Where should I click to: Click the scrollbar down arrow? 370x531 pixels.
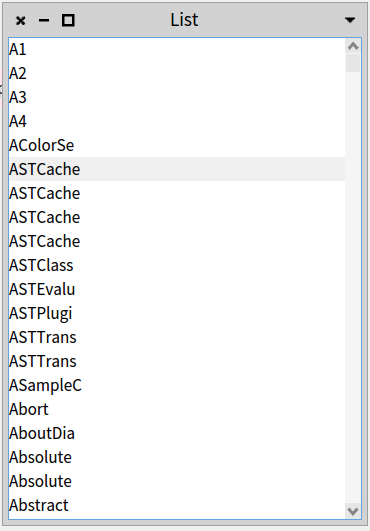tap(353, 511)
